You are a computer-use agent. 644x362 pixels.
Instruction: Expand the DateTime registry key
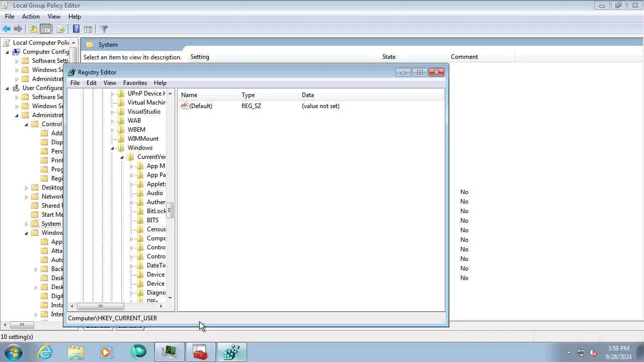(132, 265)
